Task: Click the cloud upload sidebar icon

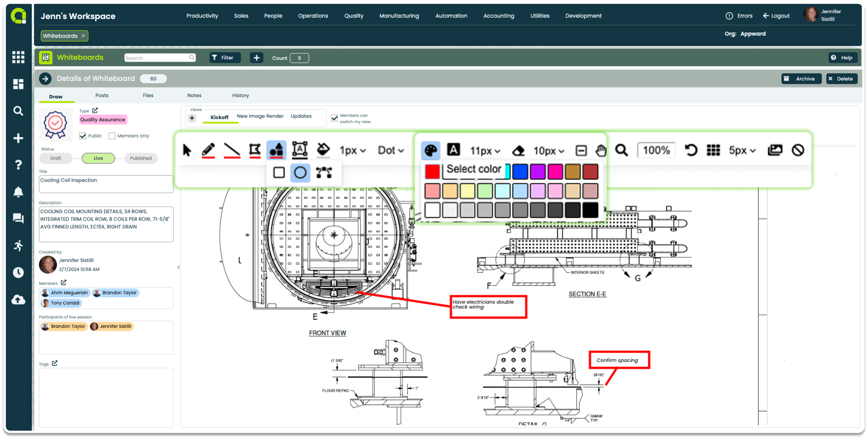Action: pyautogui.click(x=18, y=300)
